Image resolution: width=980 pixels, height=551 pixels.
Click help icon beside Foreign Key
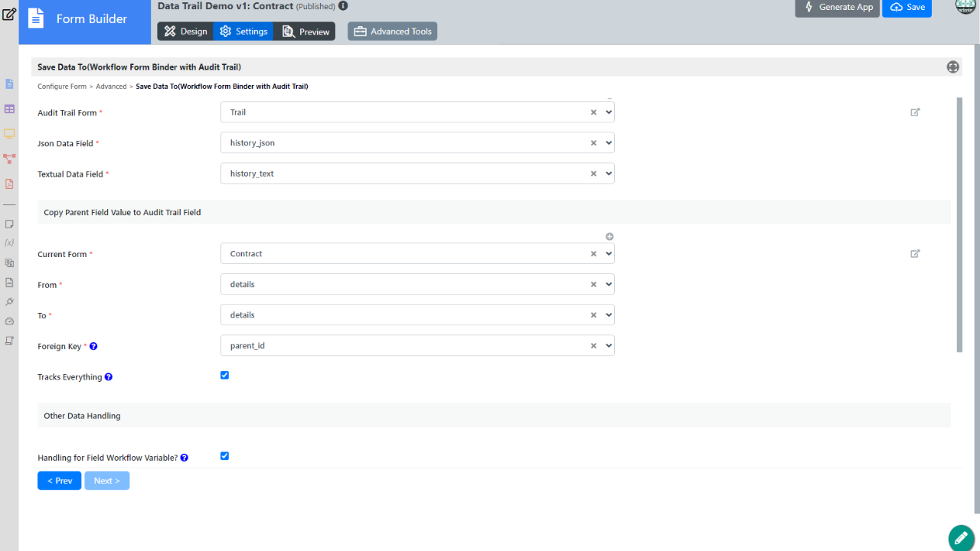pos(93,347)
